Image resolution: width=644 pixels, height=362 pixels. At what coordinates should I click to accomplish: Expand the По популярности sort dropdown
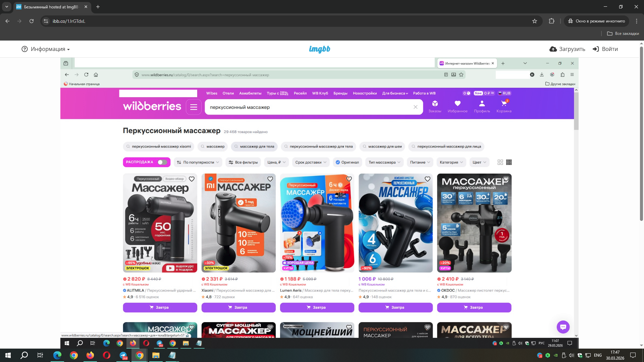pos(198,162)
